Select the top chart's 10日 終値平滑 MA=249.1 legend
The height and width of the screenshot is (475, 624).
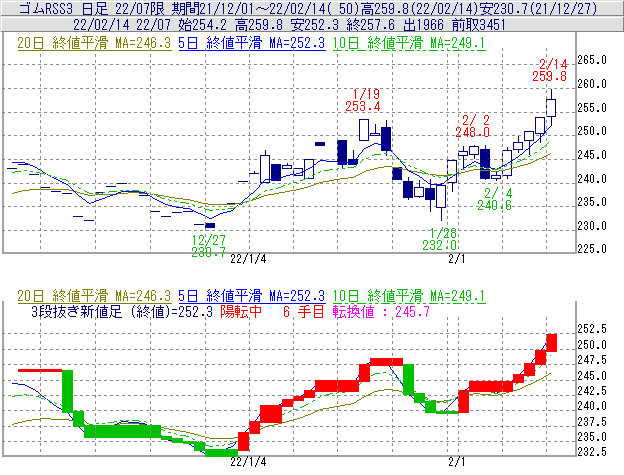(409, 43)
